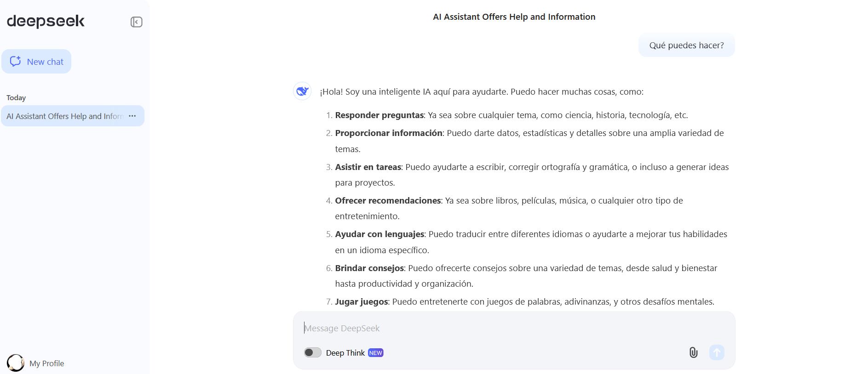The height and width of the screenshot is (374, 868).
Task: Click the 'Asistir en tareas' bold text
Action: [368, 167]
